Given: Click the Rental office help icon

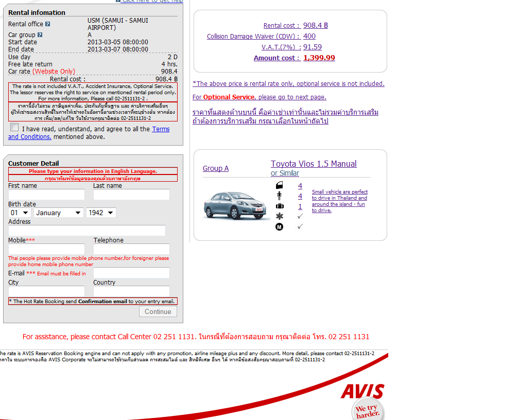Looking at the screenshot, I should point(48,24).
